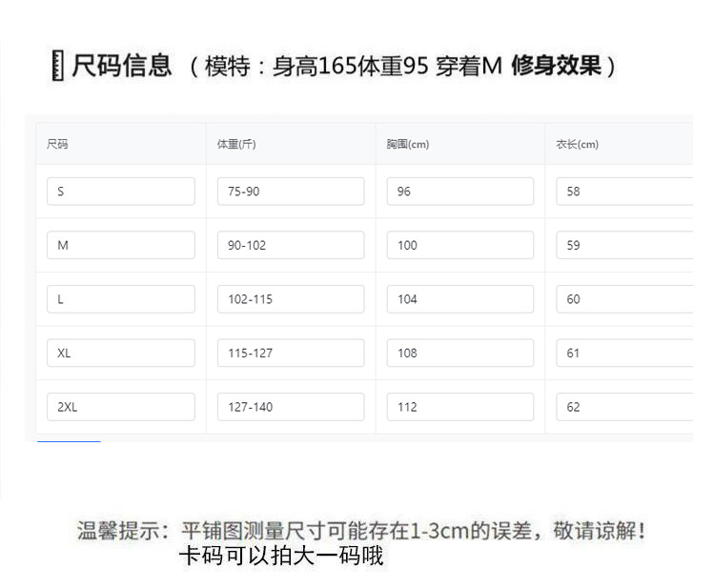
Task: Focus the weight field showing 90-102
Action: pyautogui.click(x=291, y=245)
